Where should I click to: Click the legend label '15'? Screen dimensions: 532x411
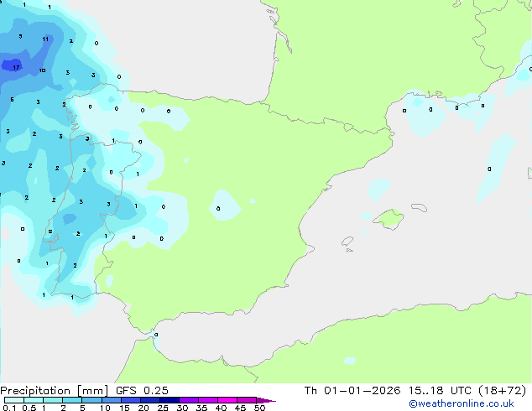[x=124, y=408]
